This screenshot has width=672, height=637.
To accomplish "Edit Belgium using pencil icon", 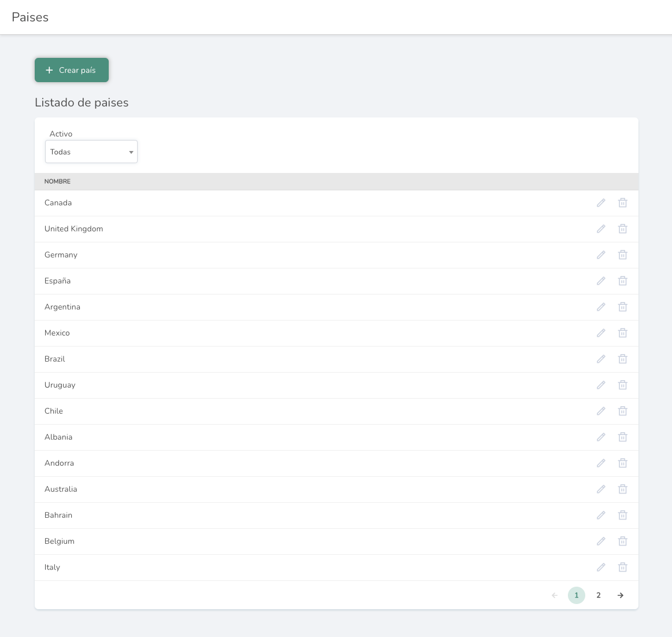I will click(601, 541).
